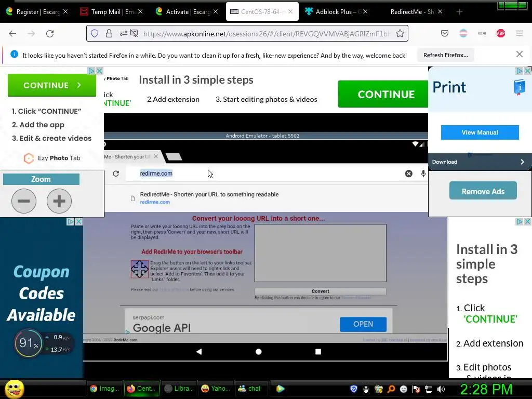This screenshot has width=532, height=399.
Task: Click the large CONTINUE button in top banner
Action: coord(383,95)
